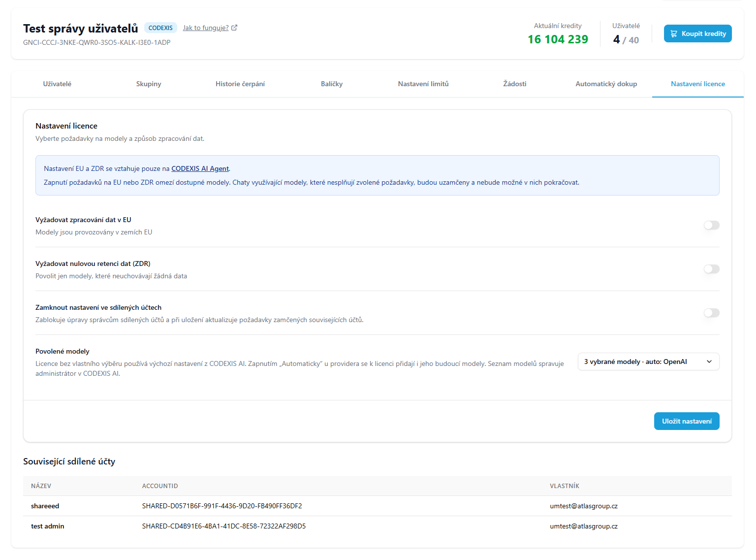This screenshot has height=560, width=756.
Task: Click the NÁZEV column header
Action: (x=41, y=486)
